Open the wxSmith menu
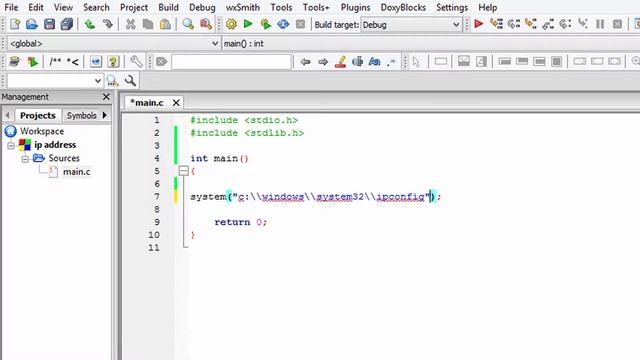Viewport: 640px width, 360px height. click(242, 7)
